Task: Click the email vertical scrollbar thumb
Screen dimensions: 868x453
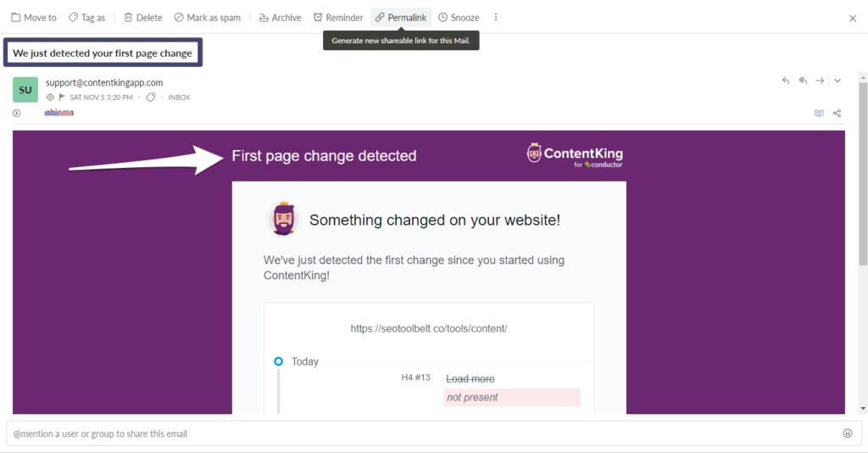Action: (862, 173)
